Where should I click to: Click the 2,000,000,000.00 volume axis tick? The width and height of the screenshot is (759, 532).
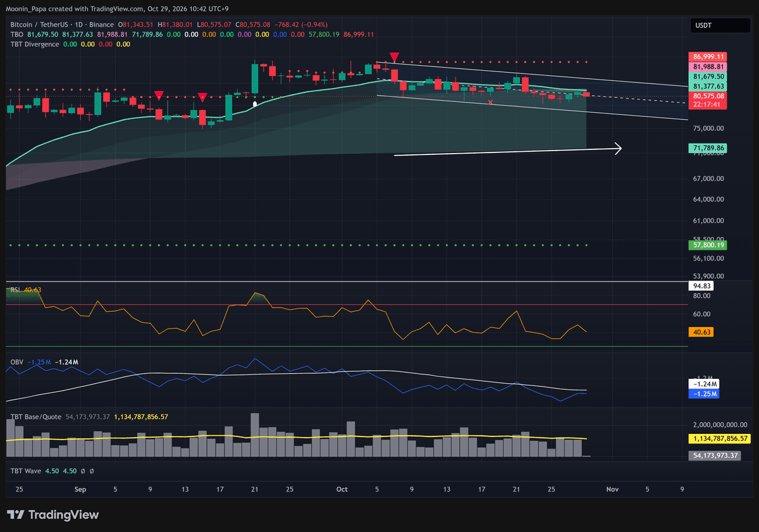click(720, 425)
